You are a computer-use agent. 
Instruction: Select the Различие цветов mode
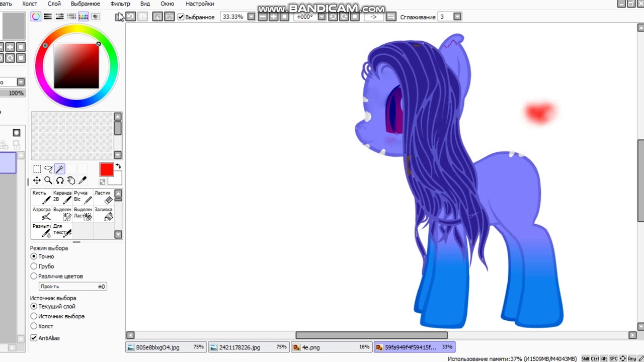pos(34,276)
